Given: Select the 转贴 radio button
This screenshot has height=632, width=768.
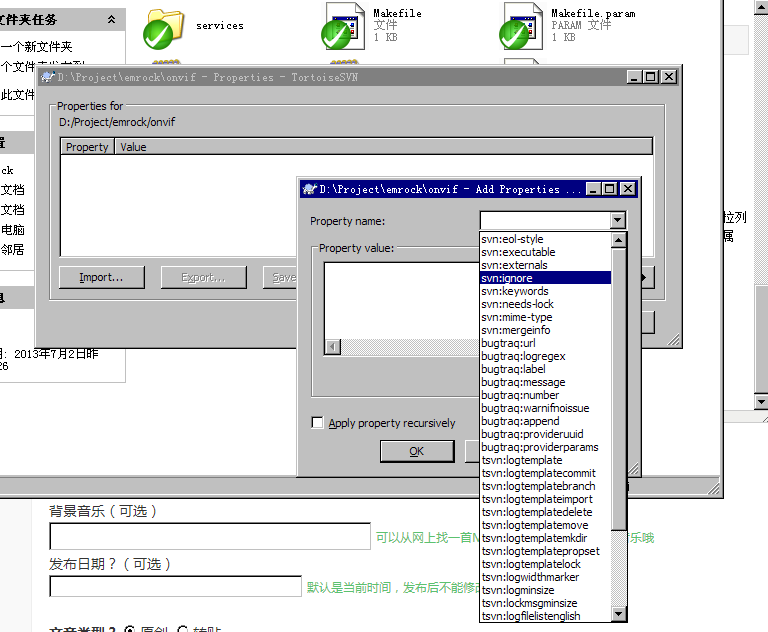Looking at the screenshot, I should coord(183,629).
